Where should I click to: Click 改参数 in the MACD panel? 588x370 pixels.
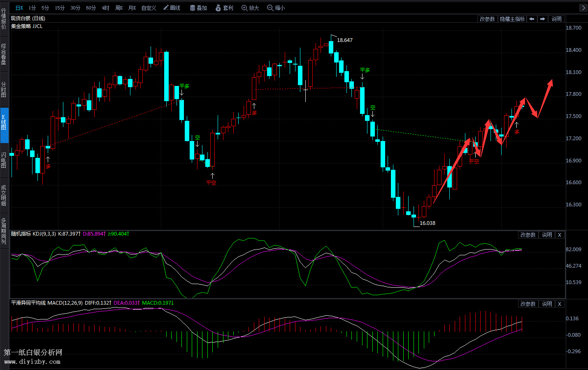(528, 304)
